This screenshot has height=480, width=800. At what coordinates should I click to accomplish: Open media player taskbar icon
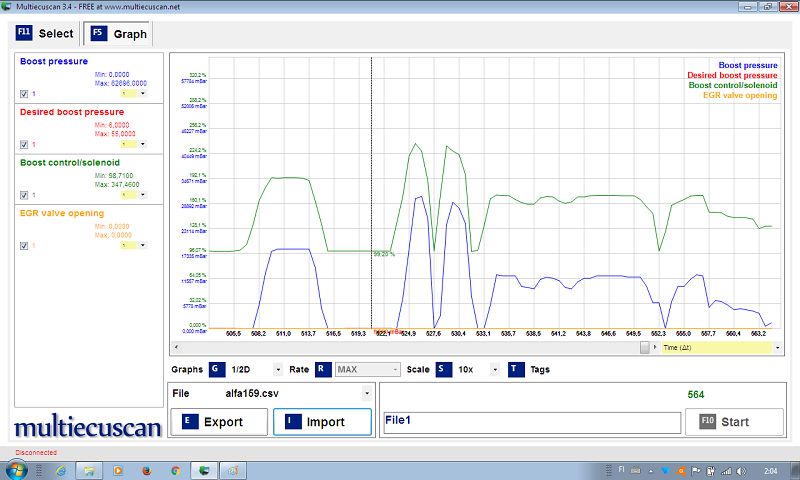point(117,469)
